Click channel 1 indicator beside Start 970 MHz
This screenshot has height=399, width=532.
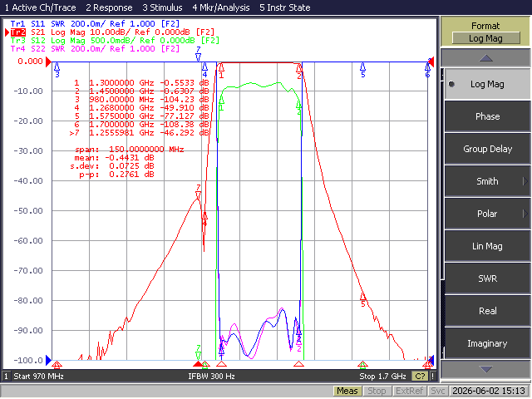tap(6, 376)
